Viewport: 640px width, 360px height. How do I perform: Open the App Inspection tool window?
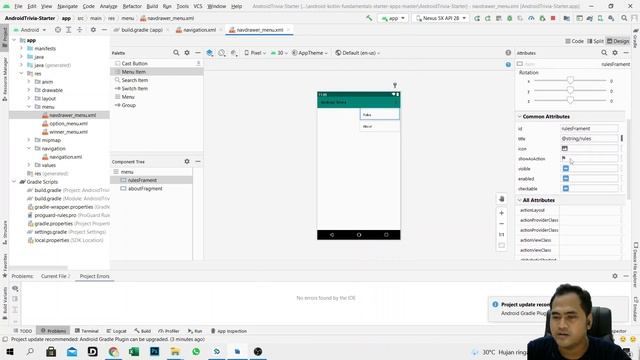(229, 331)
